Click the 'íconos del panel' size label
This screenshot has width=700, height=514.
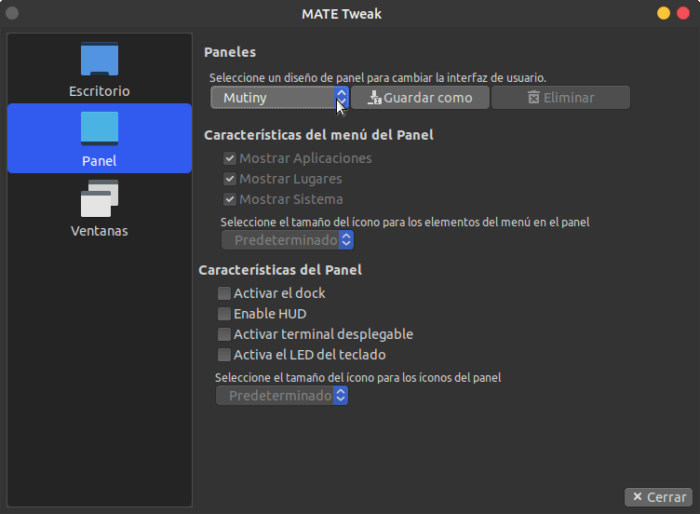coord(358,378)
